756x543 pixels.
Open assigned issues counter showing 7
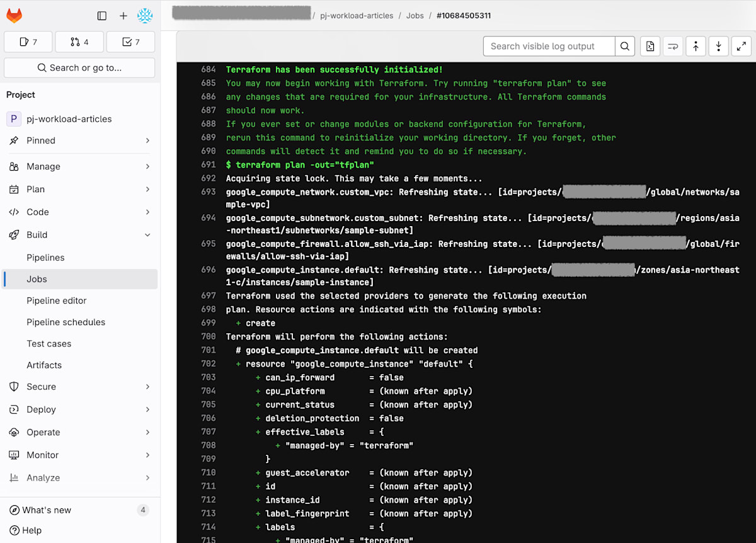28,42
